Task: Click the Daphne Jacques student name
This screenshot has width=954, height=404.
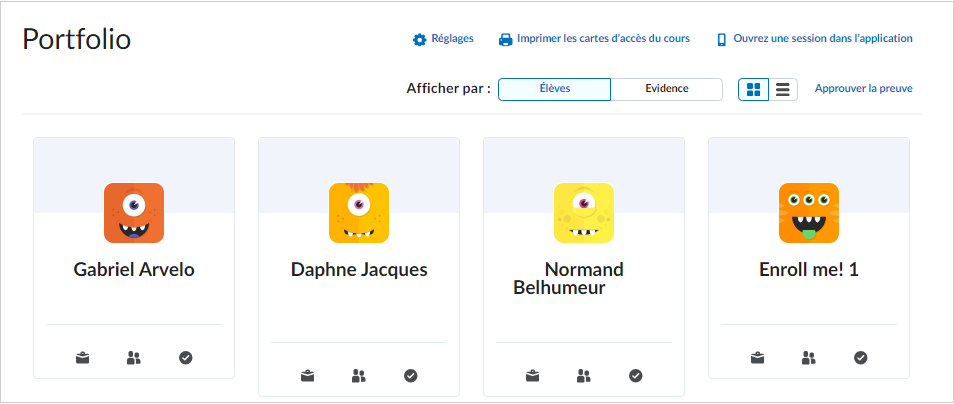Action: (359, 270)
